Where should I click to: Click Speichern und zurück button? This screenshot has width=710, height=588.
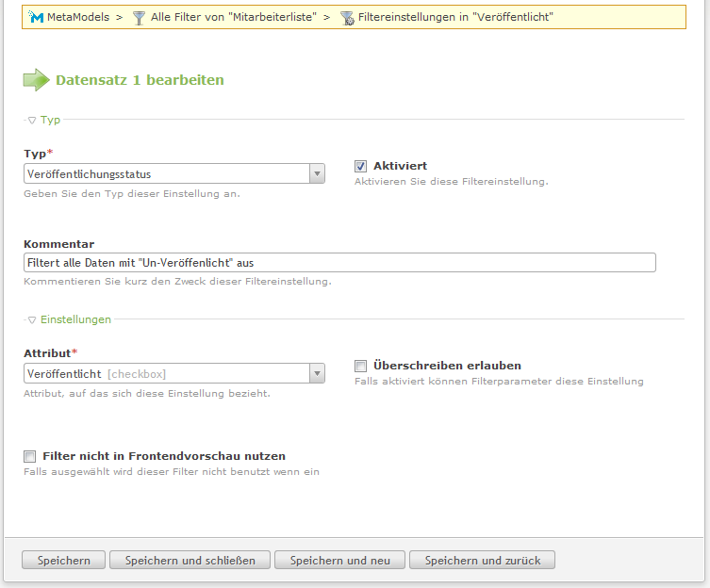[x=482, y=560]
